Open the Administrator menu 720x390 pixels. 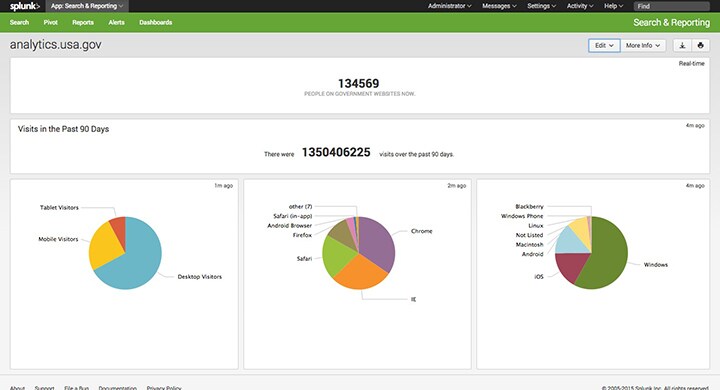(450, 6)
